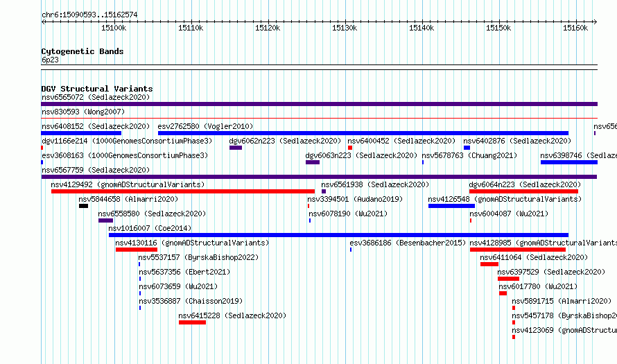Click the nsv5678763 (Chuang2021) label
This screenshot has width=617, height=364.
pos(470,155)
